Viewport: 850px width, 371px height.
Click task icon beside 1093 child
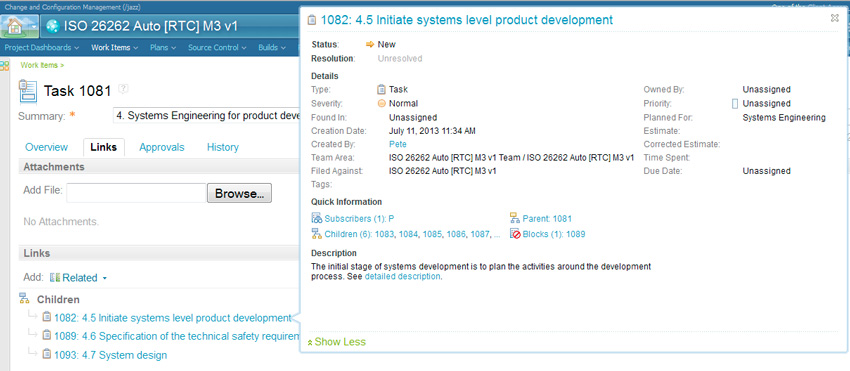[47, 354]
